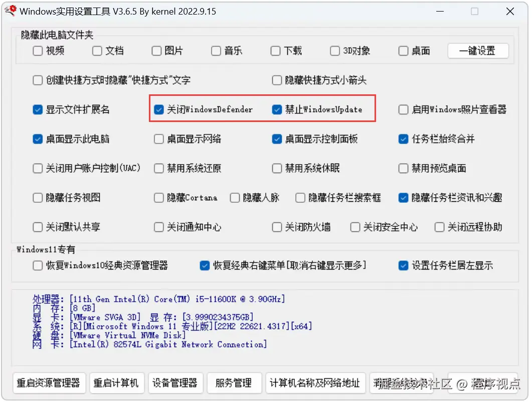Viewport: 532px width, 402px height.
Task: Enable 启用Windows照片查看器
Action: coord(403,110)
